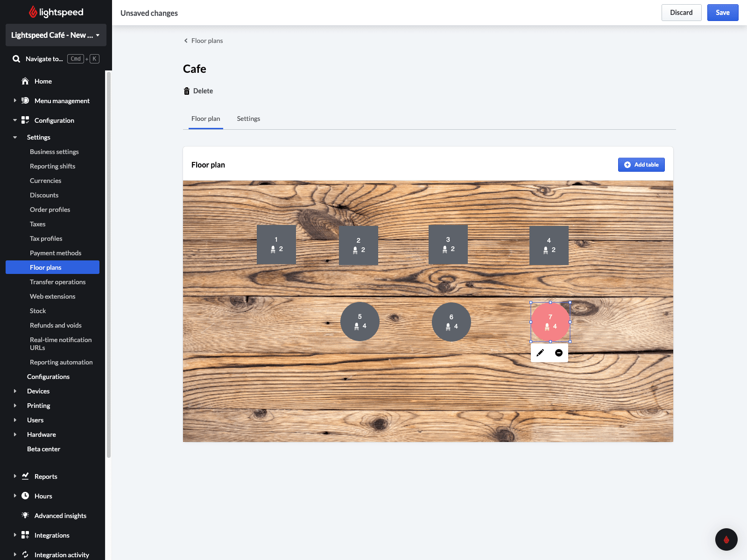Select the Floor plan tab
The image size is (747, 560).
(x=205, y=119)
